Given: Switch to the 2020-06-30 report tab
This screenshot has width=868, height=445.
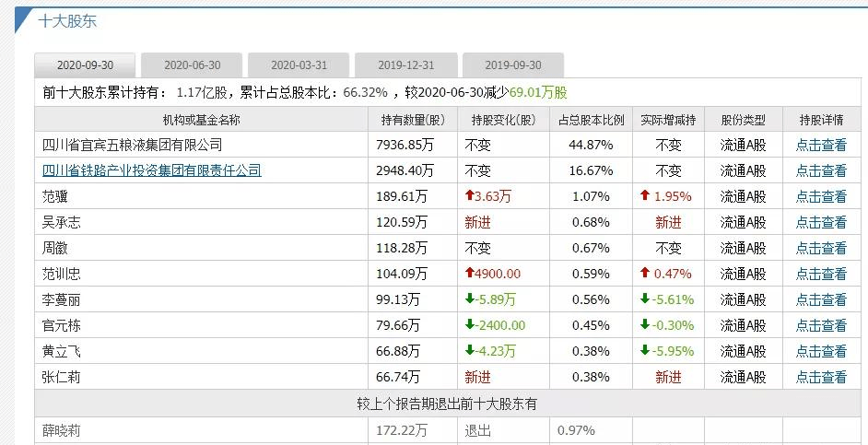Looking at the screenshot, I should (192, 65).
